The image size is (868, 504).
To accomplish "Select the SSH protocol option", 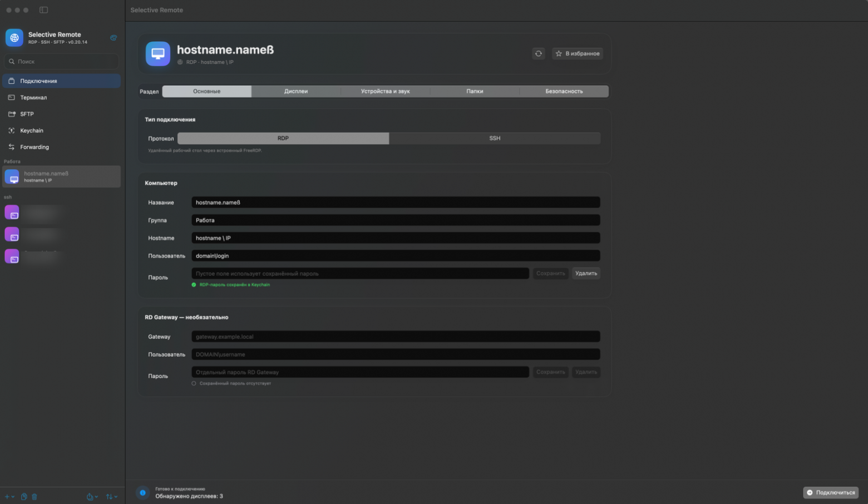I will pyautogui.click(x=495, y=138).
